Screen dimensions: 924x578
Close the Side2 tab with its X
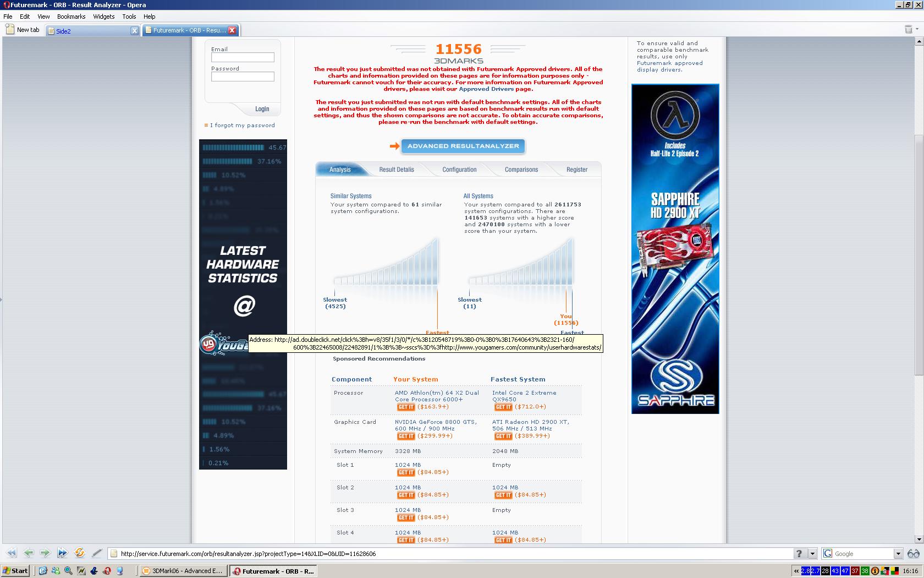[134, 31]
